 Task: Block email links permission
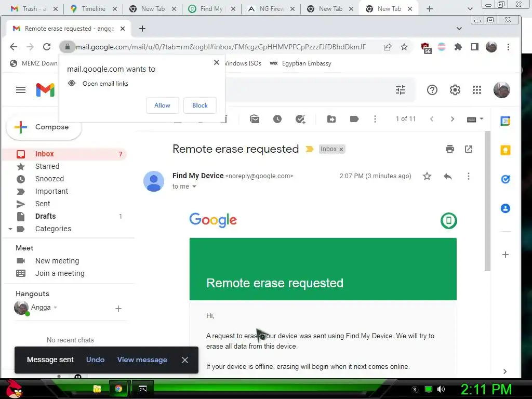200,105
